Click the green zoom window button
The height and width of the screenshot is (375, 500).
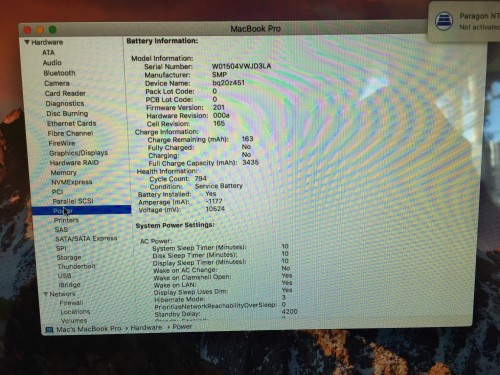coord(52,30)
